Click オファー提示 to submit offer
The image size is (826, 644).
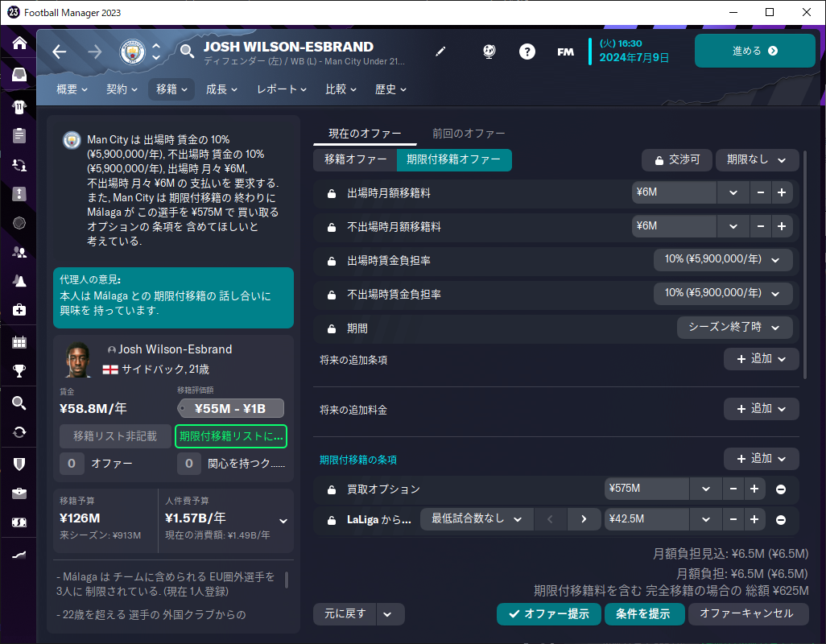coord(548,614)
